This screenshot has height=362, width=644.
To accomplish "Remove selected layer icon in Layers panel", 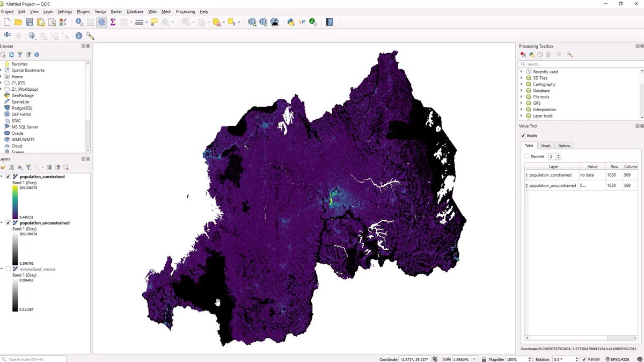I will tap(65, 168).
